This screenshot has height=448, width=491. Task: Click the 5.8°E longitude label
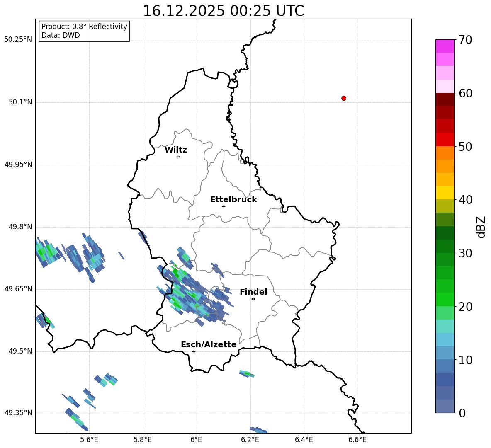143,440
